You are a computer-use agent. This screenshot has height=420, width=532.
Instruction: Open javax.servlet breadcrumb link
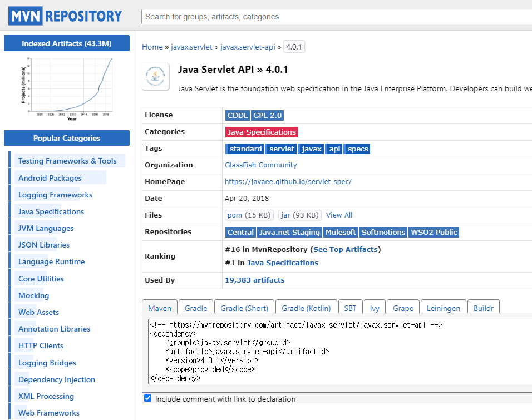191,47
